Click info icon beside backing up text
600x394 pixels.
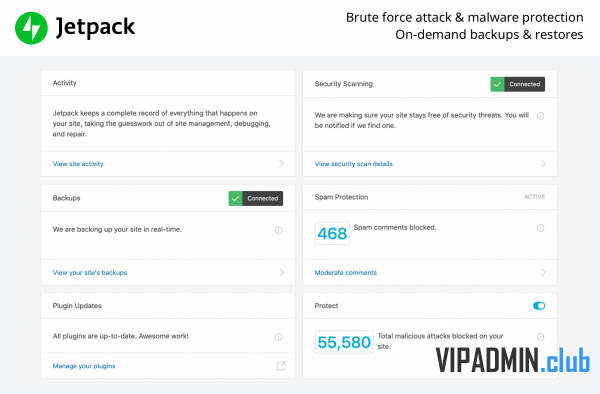click(279, 230)
